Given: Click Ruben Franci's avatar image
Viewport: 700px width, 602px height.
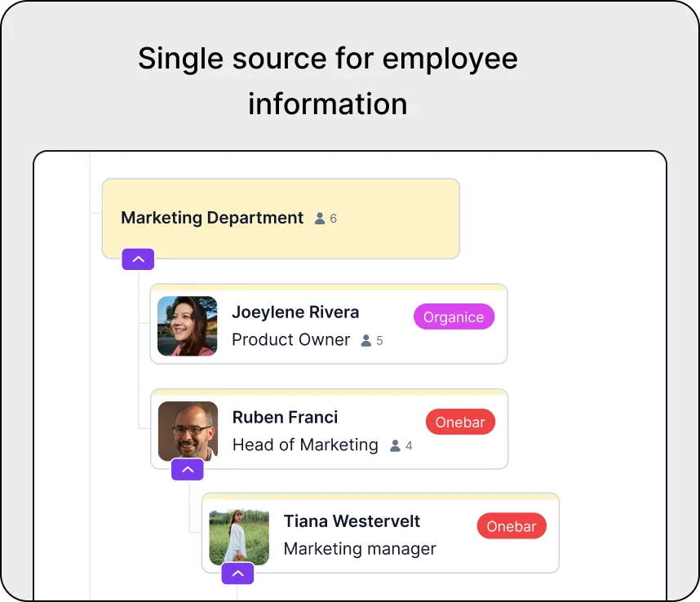Looking at the screenshot, I should 187,429.
